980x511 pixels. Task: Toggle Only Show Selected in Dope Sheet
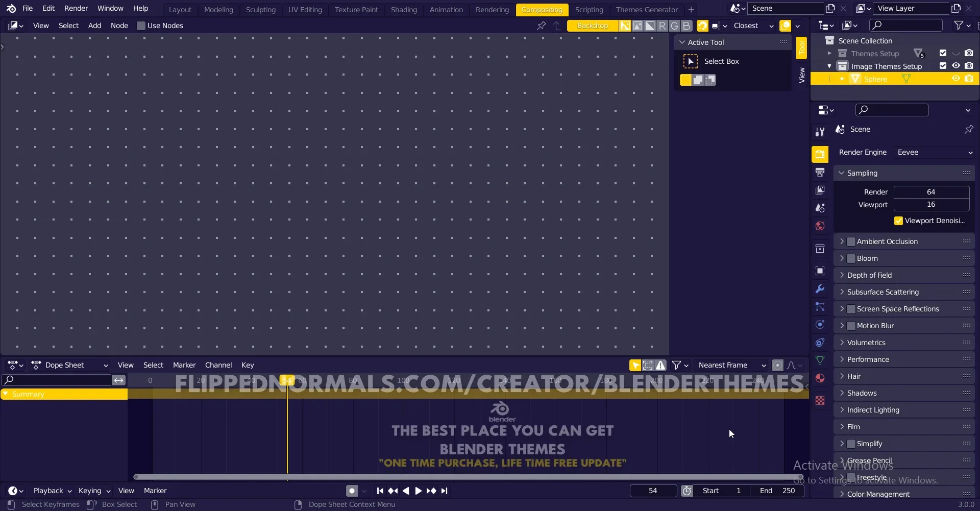635,365
